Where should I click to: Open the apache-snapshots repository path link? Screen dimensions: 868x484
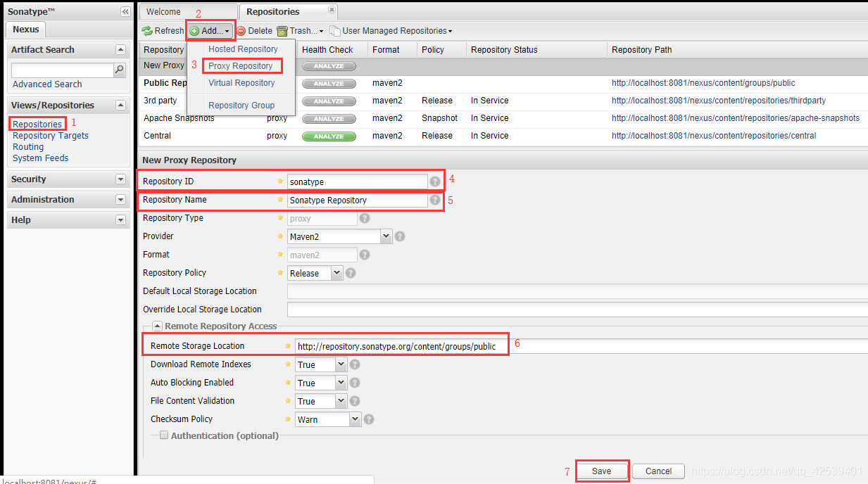click(736, 118)
